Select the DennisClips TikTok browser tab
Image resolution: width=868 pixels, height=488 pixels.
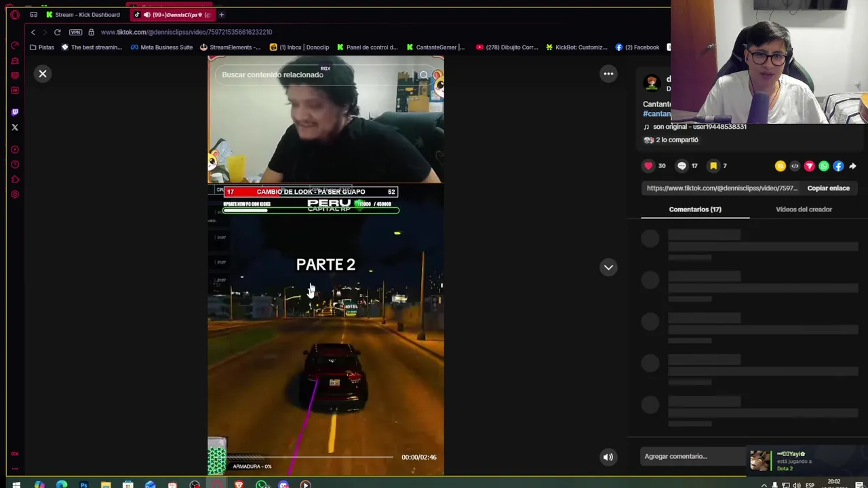tap(172, 14)
